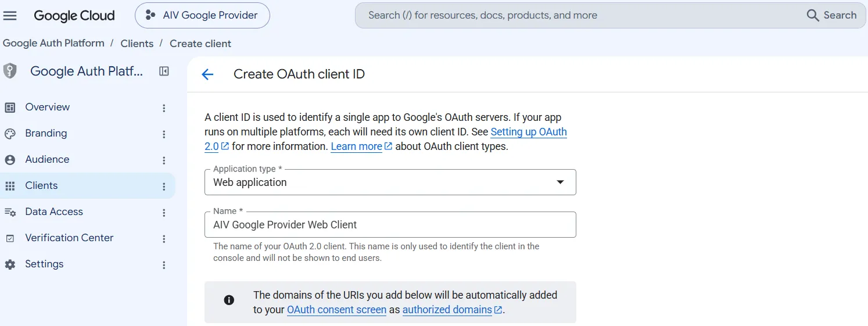Open the Clients page
Screen dimensions: 868x326
[x=87, y=185]
